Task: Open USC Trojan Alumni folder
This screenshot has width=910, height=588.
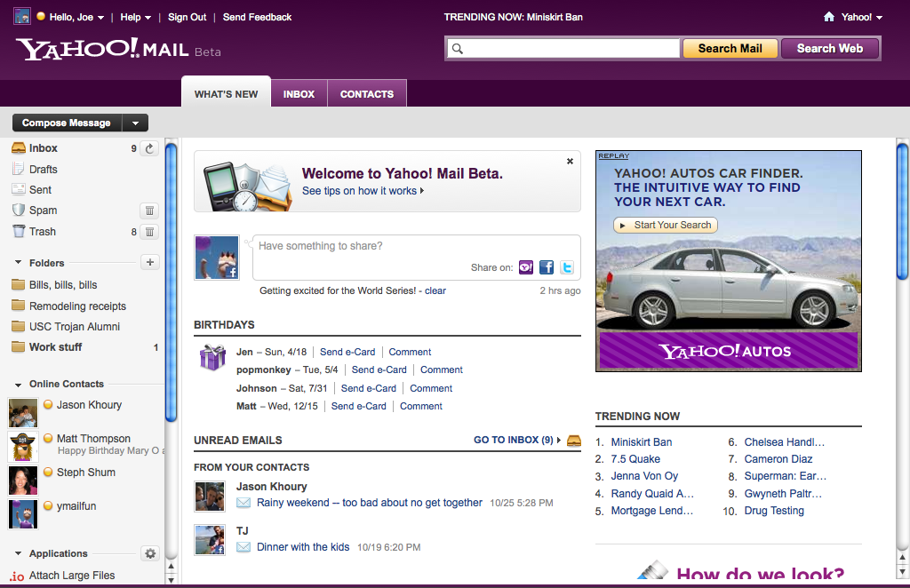Action: click(75, 327)
